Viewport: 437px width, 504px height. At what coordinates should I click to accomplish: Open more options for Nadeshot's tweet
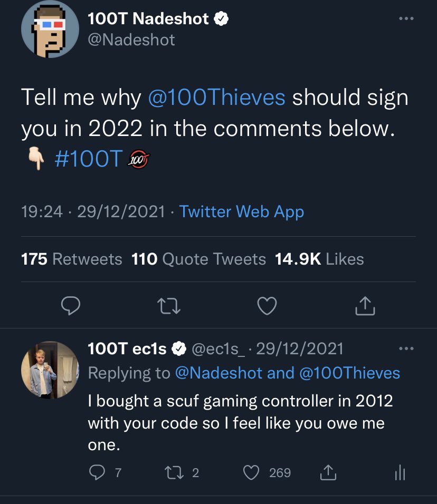[406, 19]
